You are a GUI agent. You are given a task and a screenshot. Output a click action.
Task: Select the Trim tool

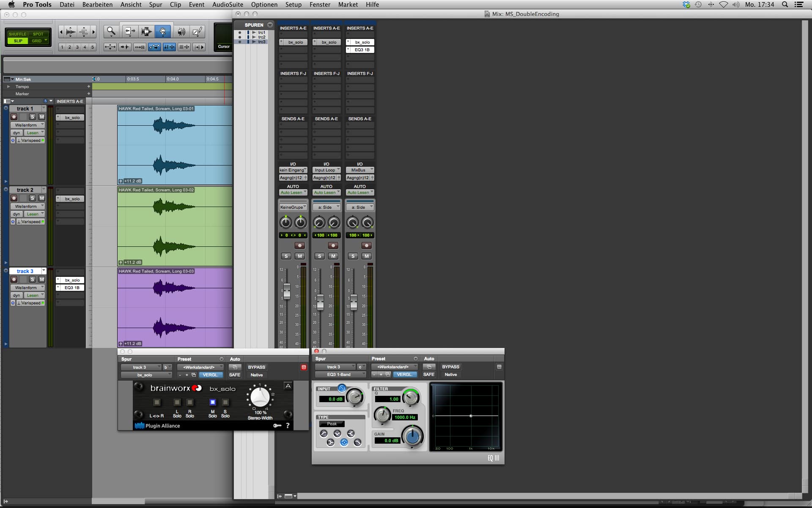[x=129, y=31]
